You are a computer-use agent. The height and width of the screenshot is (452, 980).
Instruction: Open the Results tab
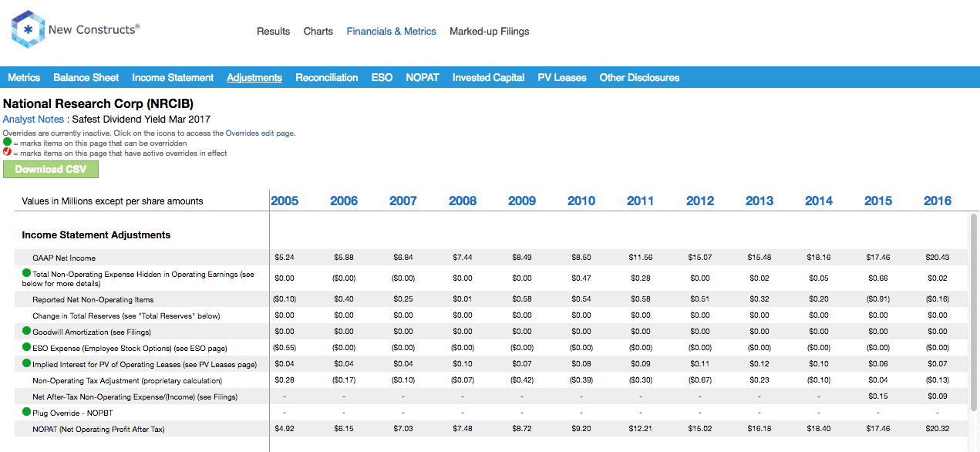(273, 32)
